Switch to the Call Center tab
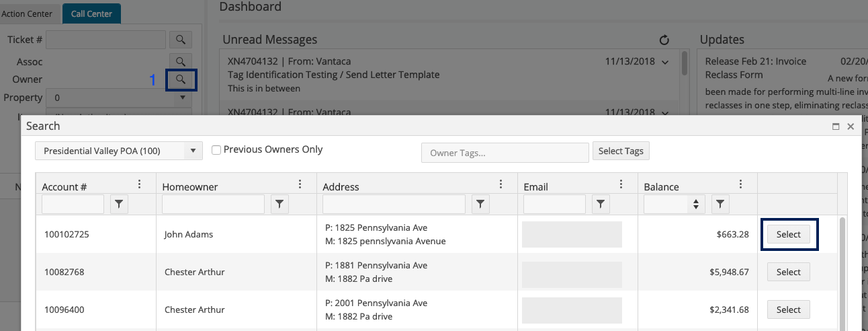Screen dimensions: 868x331 [x=91, y=13]
